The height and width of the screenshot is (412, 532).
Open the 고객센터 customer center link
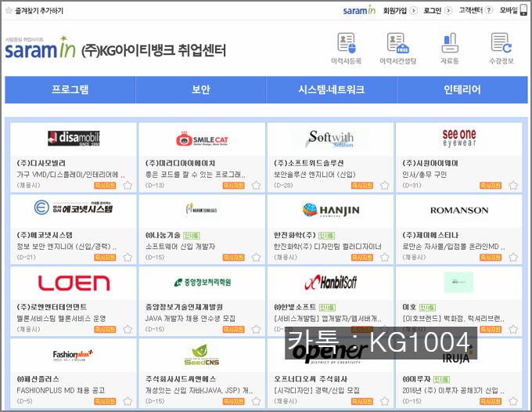tap(476, 10)
